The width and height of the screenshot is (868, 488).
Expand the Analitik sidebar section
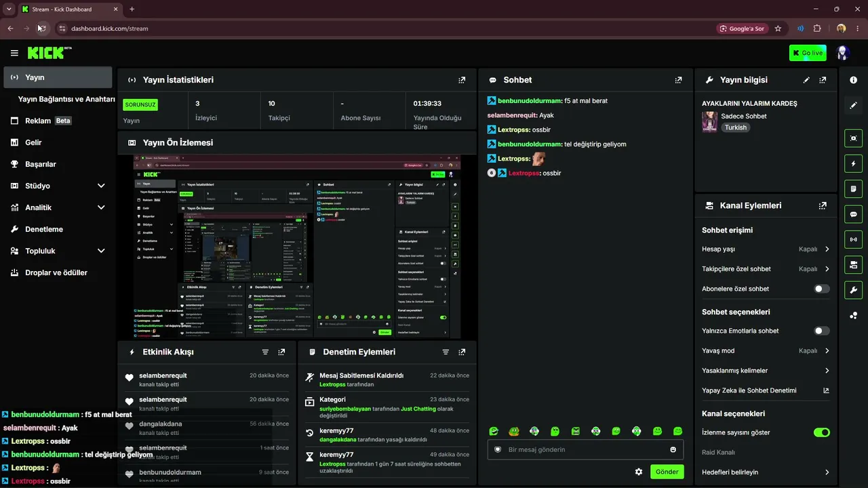point(101,207)
